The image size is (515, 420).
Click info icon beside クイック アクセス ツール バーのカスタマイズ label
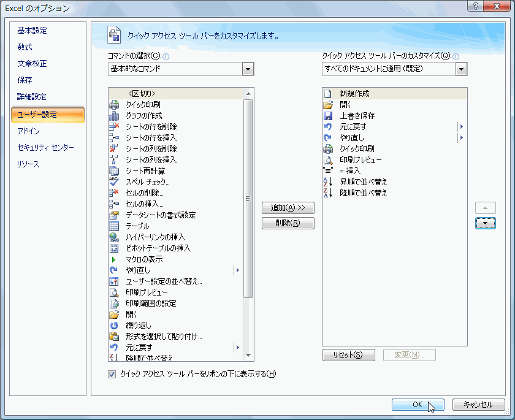click(456, 57)
